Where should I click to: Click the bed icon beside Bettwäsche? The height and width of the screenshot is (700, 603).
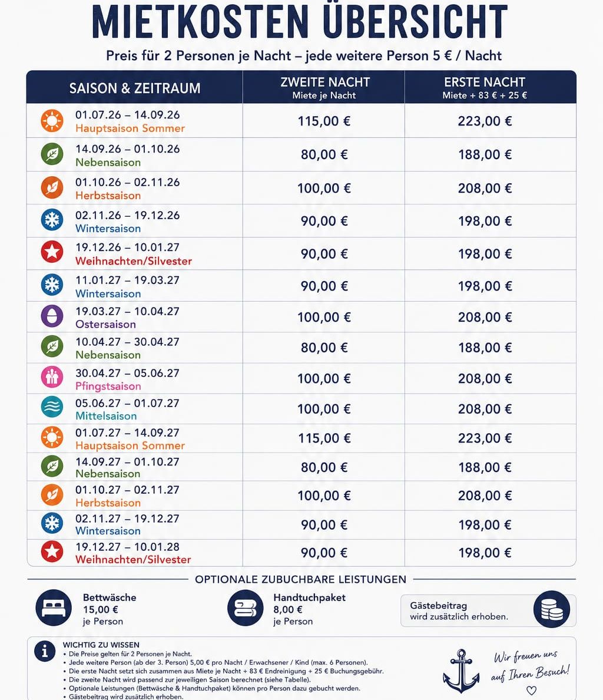(x=54, y=608)
